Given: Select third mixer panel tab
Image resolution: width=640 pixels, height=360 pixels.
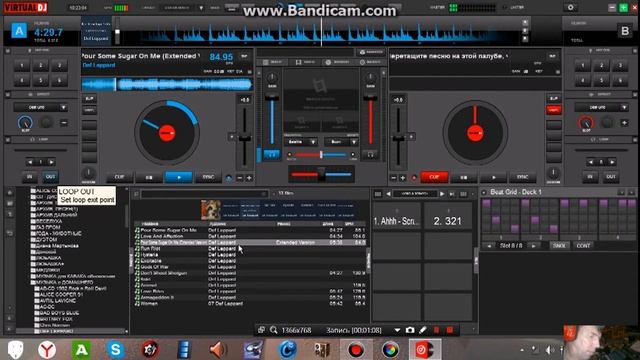Looking at the screenshot, I should (x=338, y=62).
